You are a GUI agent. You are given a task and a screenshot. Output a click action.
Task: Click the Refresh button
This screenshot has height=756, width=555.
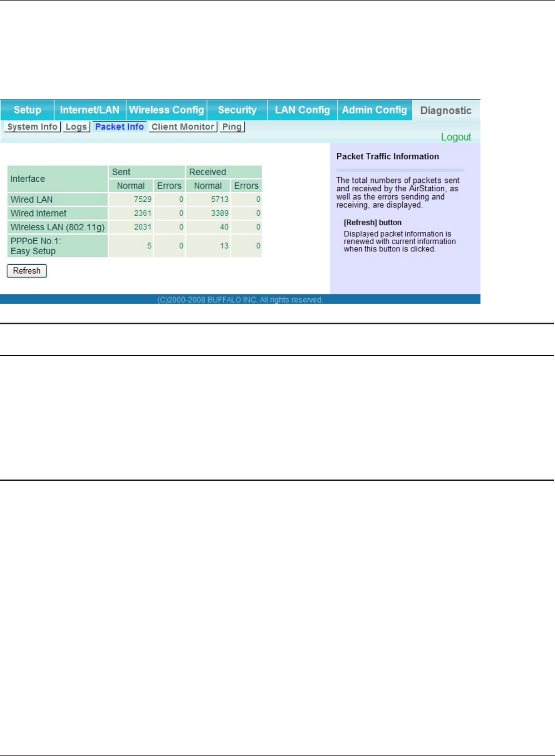coord(27,271)
